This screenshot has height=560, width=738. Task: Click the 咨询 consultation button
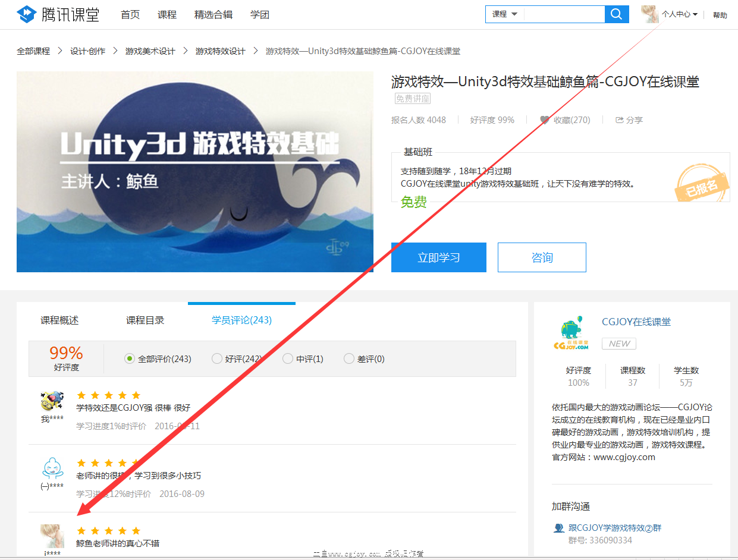tap(541, 257)
